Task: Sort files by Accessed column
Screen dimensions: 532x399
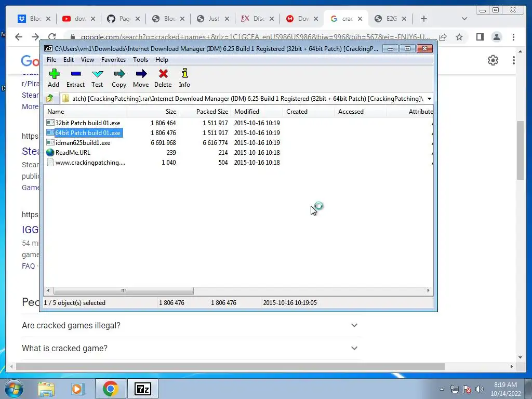Action: pyautogui.click(x=361, y=112)
